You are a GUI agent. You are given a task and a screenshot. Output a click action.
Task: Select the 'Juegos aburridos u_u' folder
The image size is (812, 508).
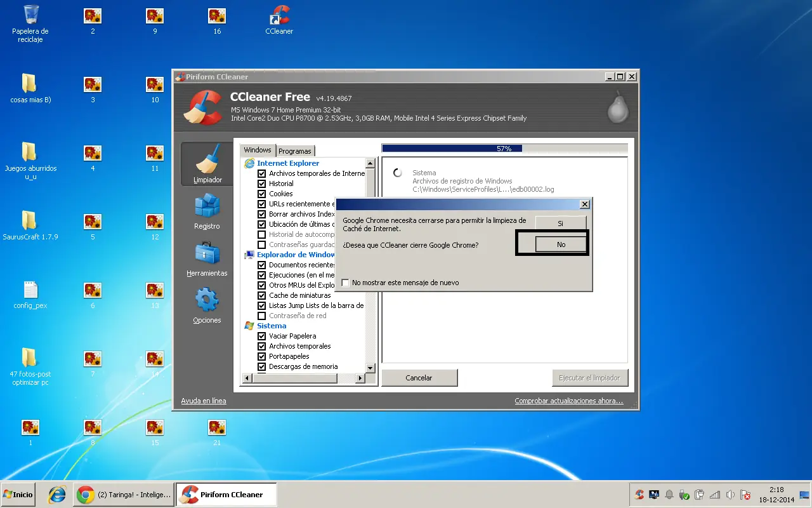pyautogui.click(x=30, y=152)
